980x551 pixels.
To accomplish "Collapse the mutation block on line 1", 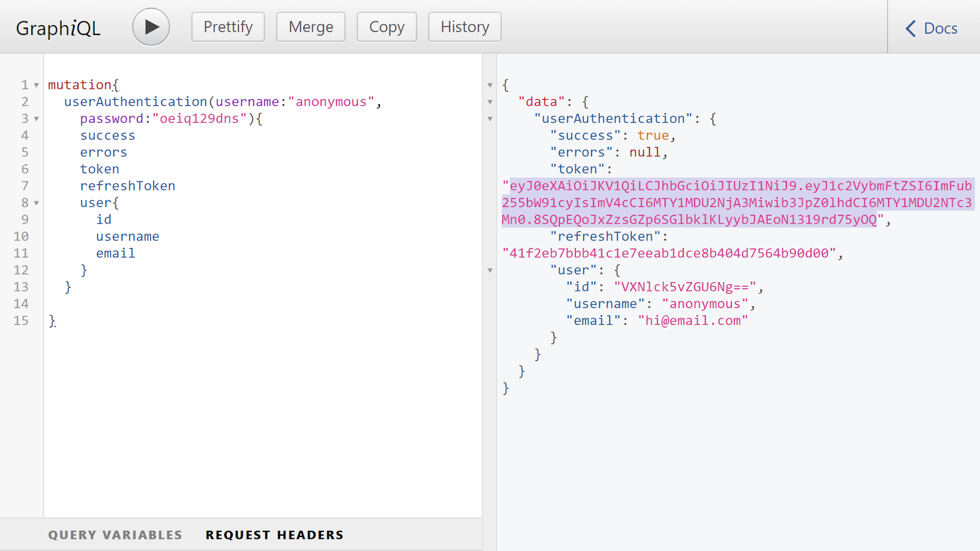I will (x=37, y=85).
